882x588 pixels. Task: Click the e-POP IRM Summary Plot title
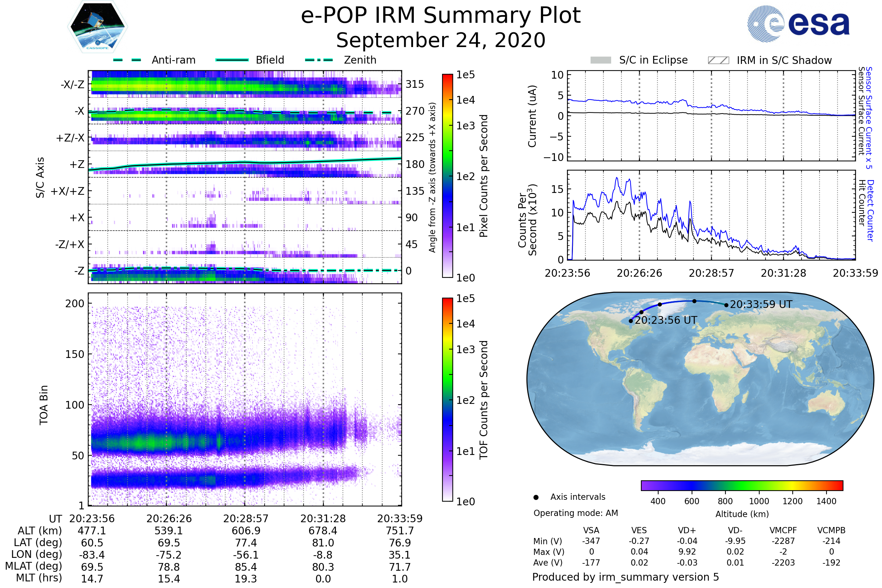click(441, 16)
